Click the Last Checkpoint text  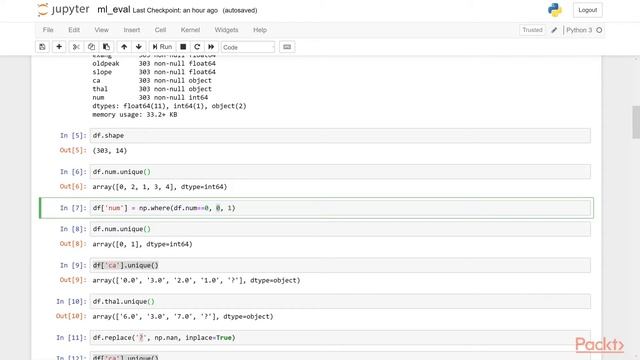pyautogui.click(x=175, y=11)
